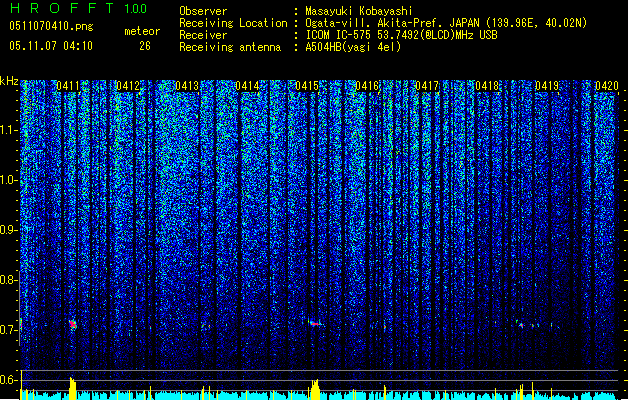The height and width of the screenshot is (400, 629).
Task: Click the 1.0 kHz axis tick label
Action: tap(8, 180)
